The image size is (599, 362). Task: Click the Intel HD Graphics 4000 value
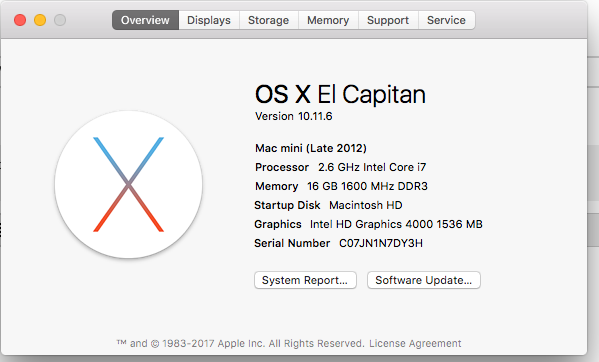pyautogui.click(x=396, y=224)
